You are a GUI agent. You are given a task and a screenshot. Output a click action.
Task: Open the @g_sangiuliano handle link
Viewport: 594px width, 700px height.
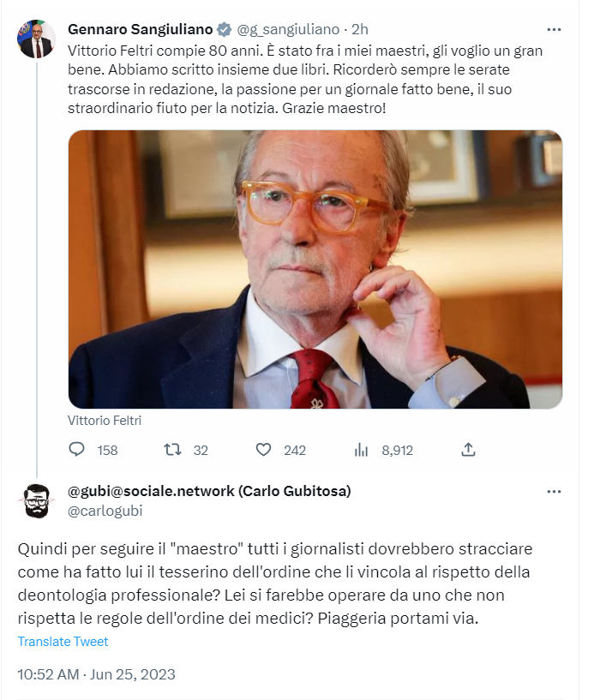(x=288, y=29)
